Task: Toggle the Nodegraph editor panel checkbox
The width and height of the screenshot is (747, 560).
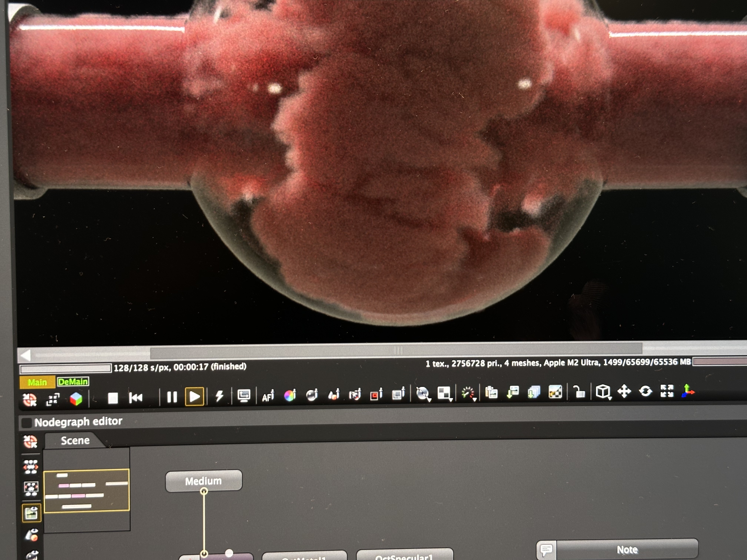Action: click(27, 423)
